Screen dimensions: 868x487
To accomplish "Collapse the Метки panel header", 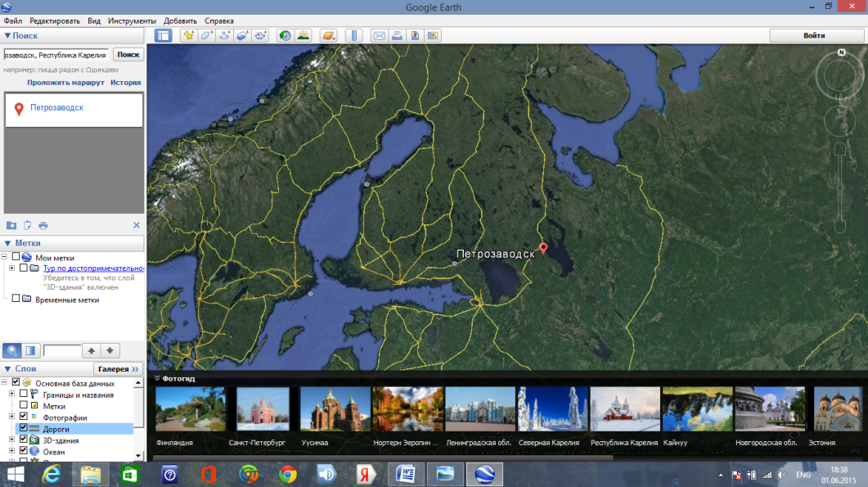I will (7, 243).
